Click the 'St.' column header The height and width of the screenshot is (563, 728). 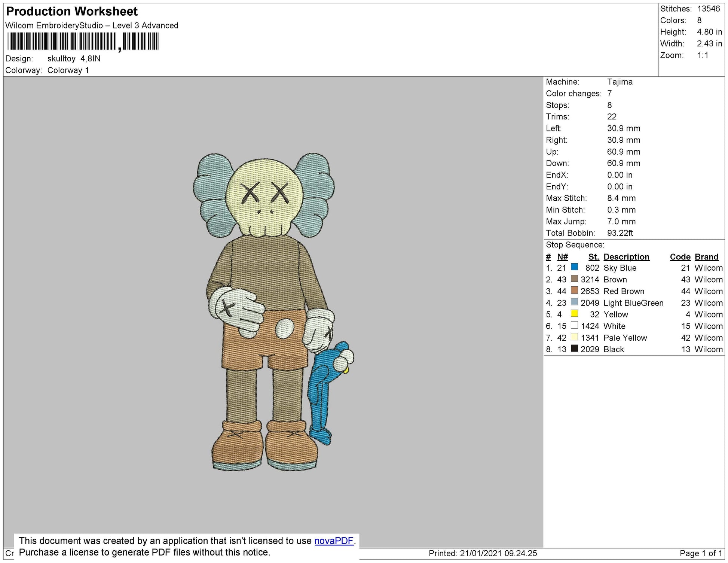(x=594, y=257)
